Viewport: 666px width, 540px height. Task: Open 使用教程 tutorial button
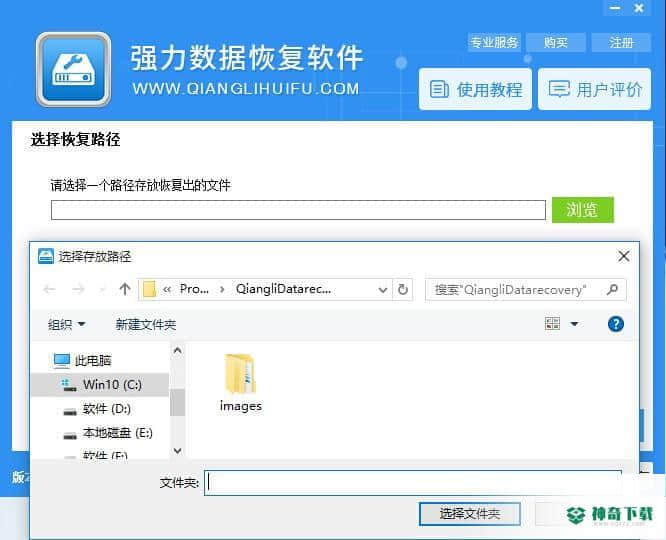click(475, 89)
